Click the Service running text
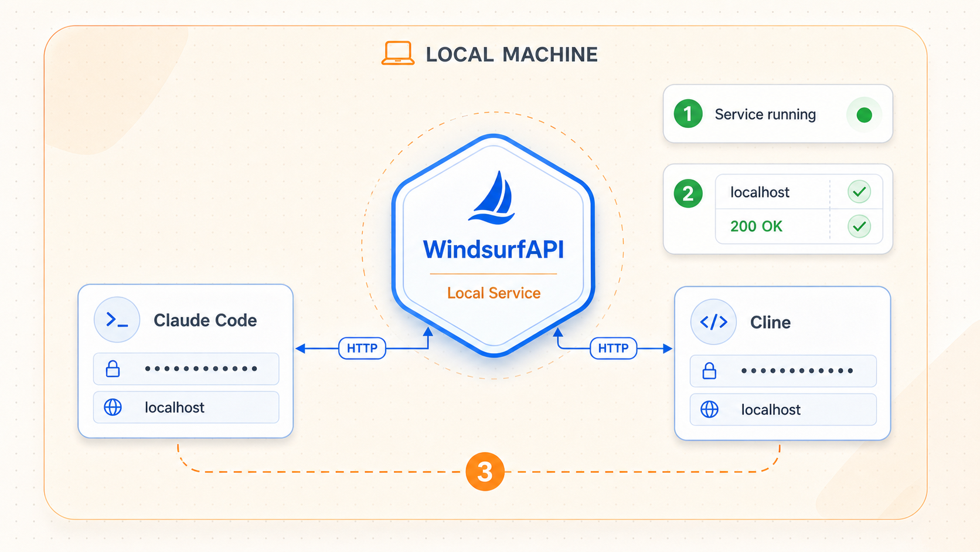The width and height of the screenshot is (980, 552). (x=765, y=114)
